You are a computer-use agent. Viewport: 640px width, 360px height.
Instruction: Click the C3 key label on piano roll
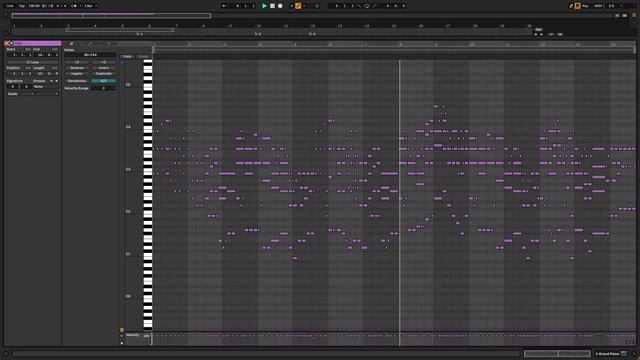coord(128,169)
